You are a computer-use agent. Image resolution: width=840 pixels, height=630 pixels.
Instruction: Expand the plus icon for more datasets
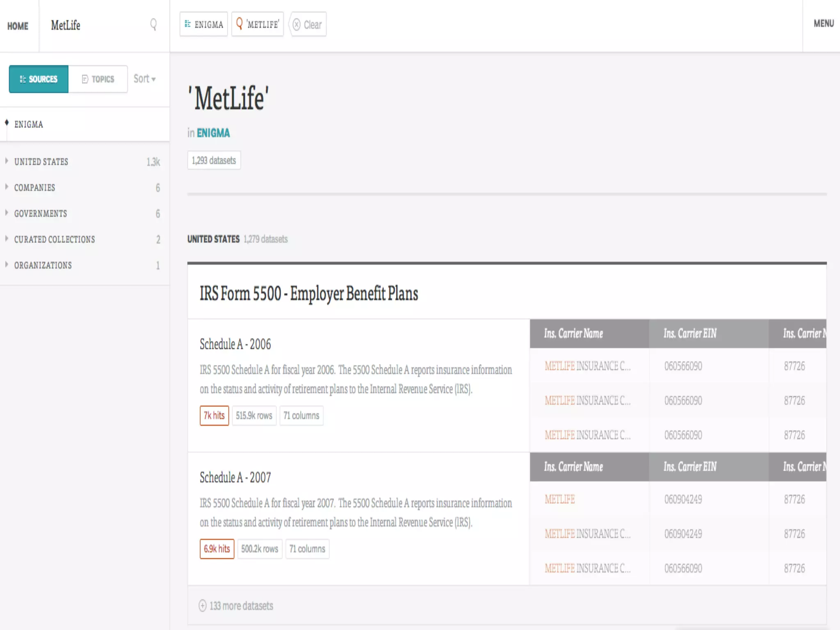click(203, 606)
